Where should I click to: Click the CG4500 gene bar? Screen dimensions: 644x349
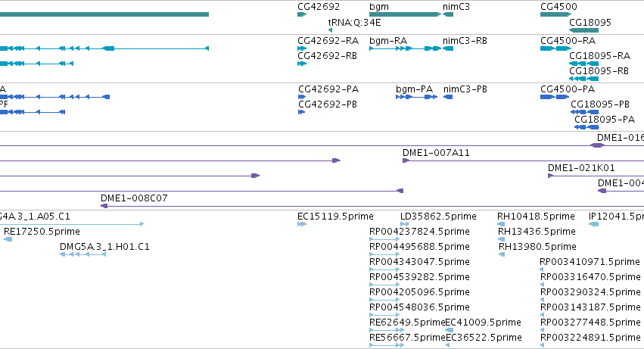[555, 14]
